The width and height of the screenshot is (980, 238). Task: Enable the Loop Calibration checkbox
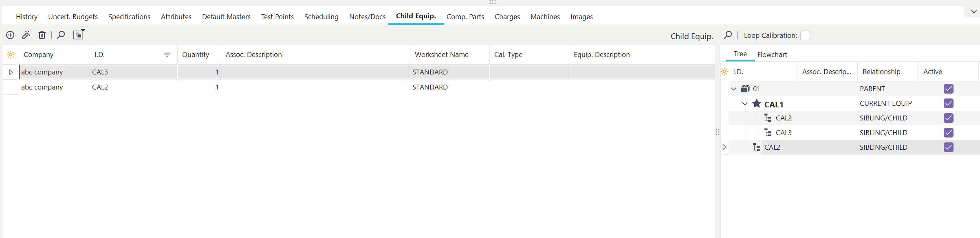805,35
